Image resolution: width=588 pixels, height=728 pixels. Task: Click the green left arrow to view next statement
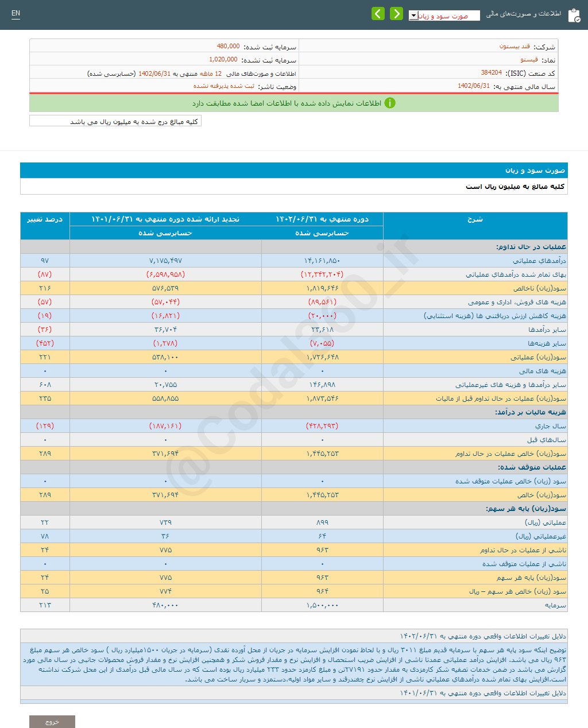pyautogui.click(x=378, y=13)
